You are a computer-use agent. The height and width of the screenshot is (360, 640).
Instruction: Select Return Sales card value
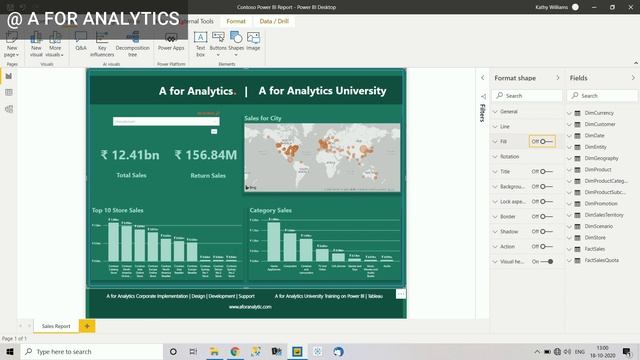click(x=206, y=155)
